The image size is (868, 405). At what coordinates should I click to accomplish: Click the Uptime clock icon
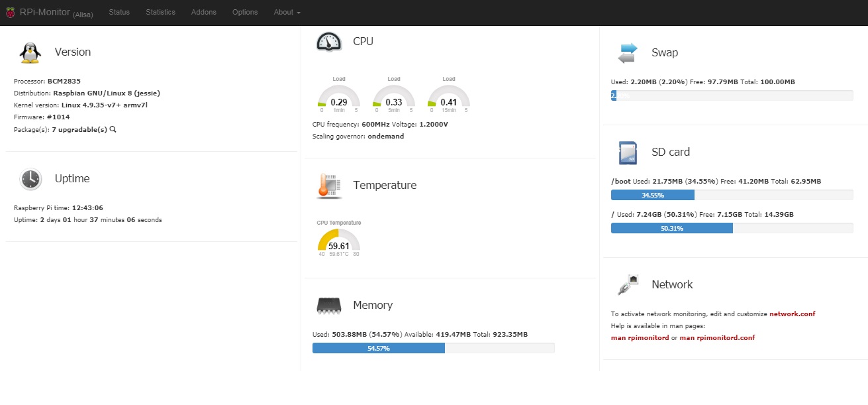pyautogui.click(x=30, y=179)
